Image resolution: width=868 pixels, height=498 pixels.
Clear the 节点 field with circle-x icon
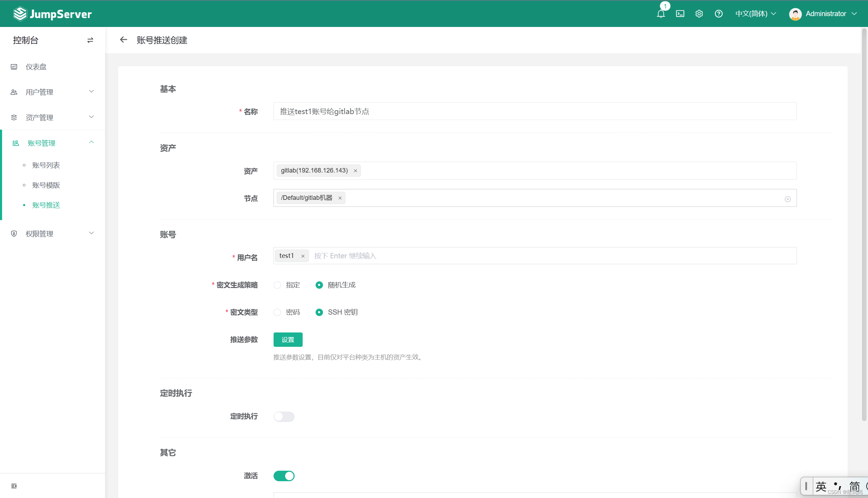click(x=787, y=199)
